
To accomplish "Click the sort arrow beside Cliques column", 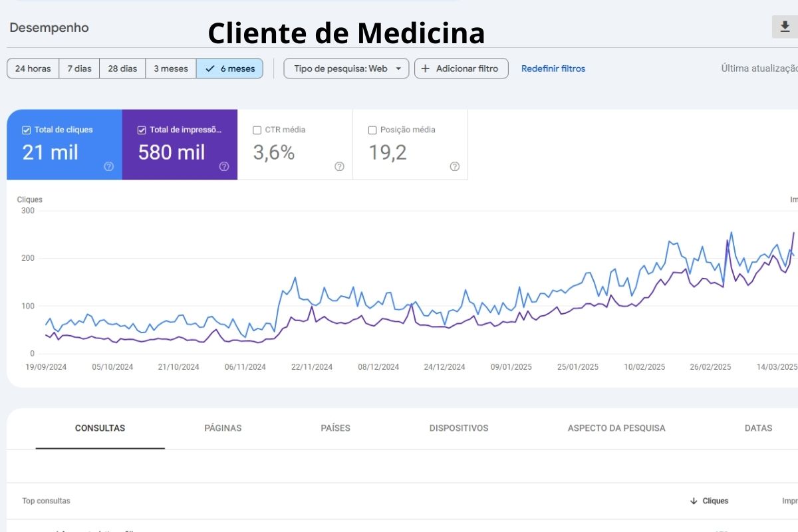I will 694,501.
